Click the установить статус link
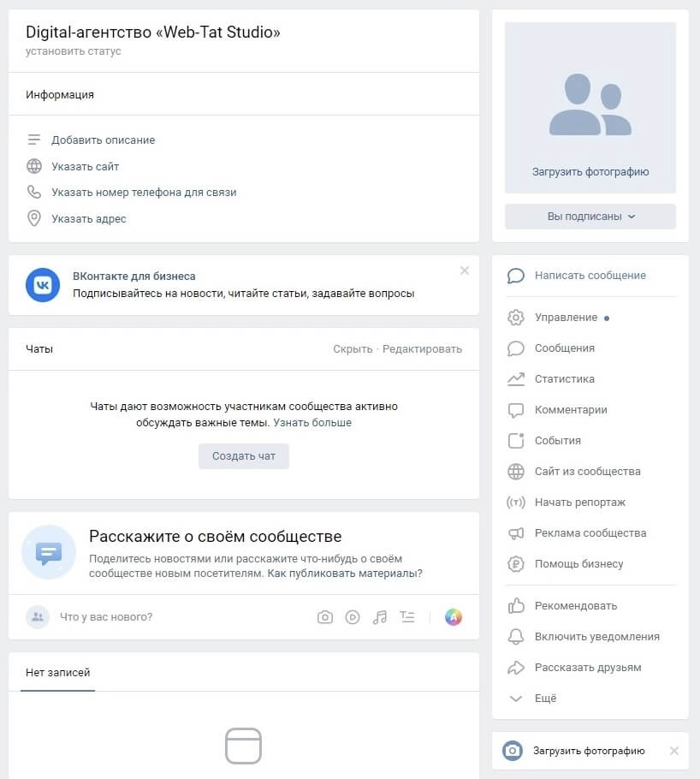The height and width of the screenshot is (779, 700). (x=74, y=51)
